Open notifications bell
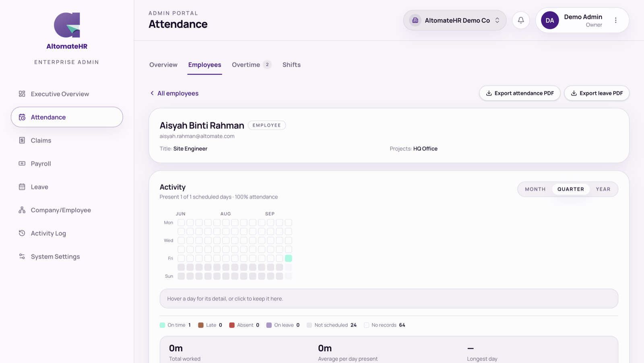 (x=521, y=20)
